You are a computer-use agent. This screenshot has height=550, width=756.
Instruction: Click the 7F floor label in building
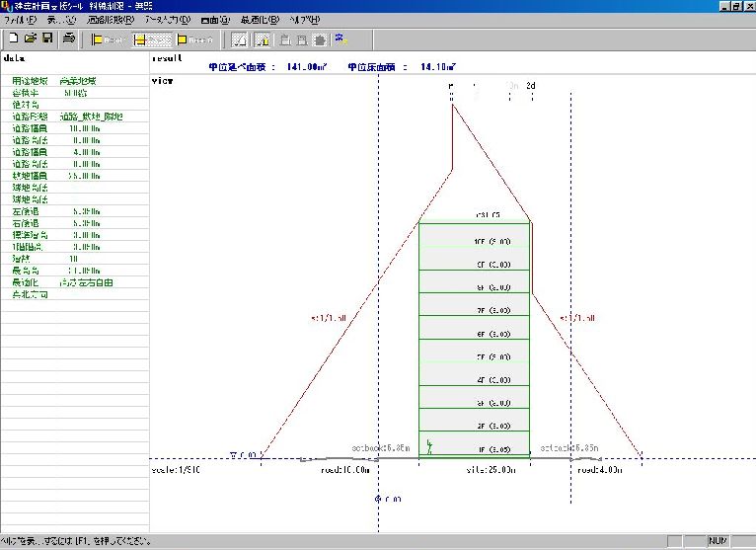pos(493,311)
